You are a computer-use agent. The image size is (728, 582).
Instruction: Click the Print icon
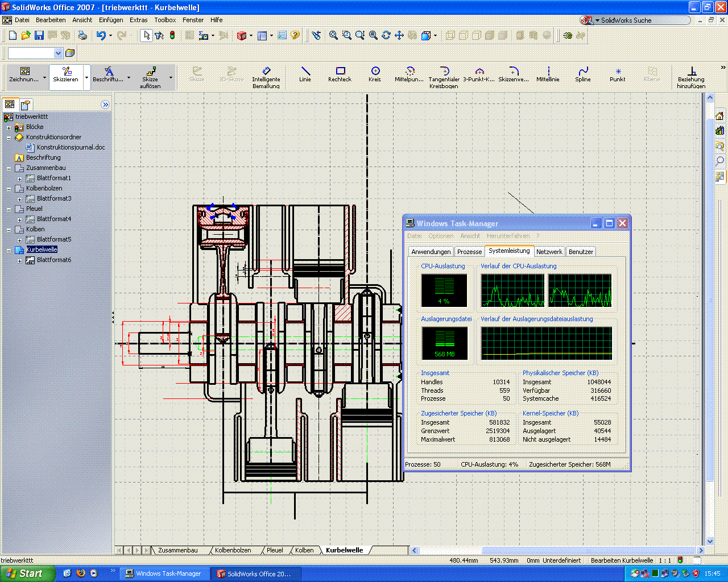point(83,35)
